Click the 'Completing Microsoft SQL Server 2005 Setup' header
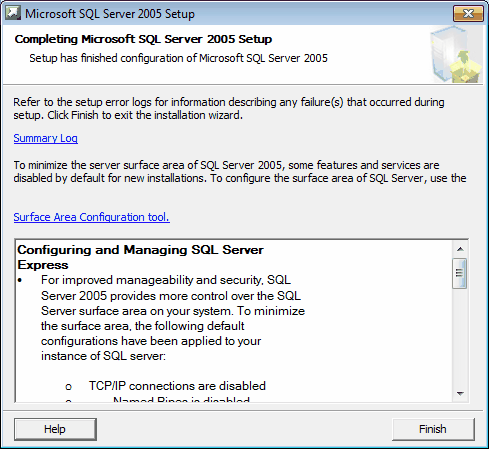Viewport: 489px width, 449px height. 143,39
